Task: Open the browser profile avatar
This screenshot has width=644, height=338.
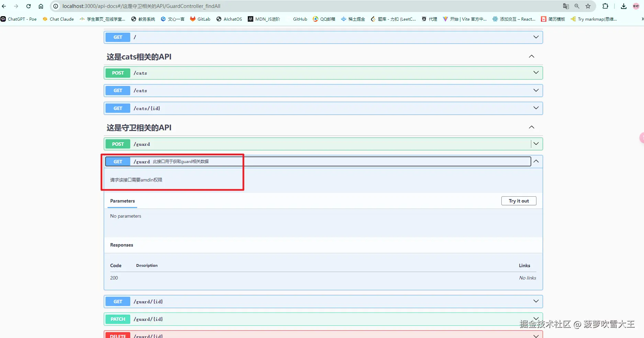Action: [x=636, y=6]
